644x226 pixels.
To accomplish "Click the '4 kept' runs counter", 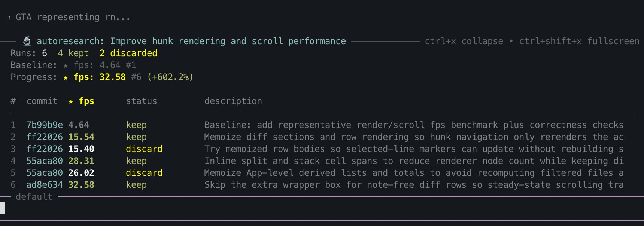I will (73, 53).
